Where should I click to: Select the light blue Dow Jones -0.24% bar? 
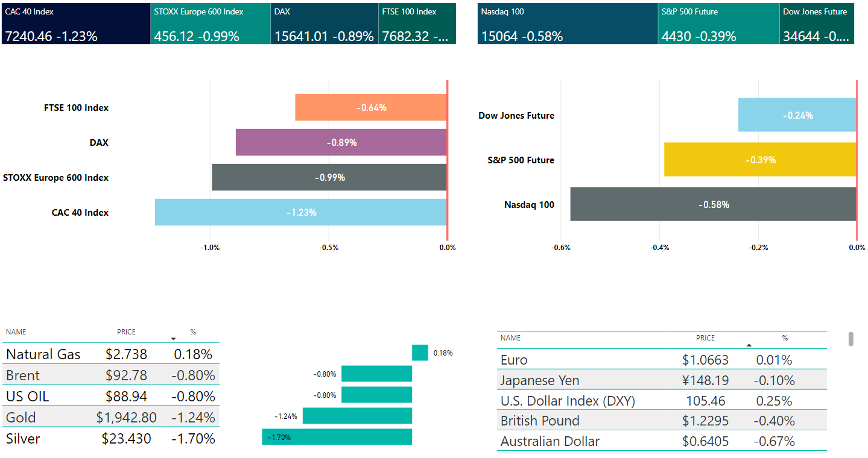point(797,115)
